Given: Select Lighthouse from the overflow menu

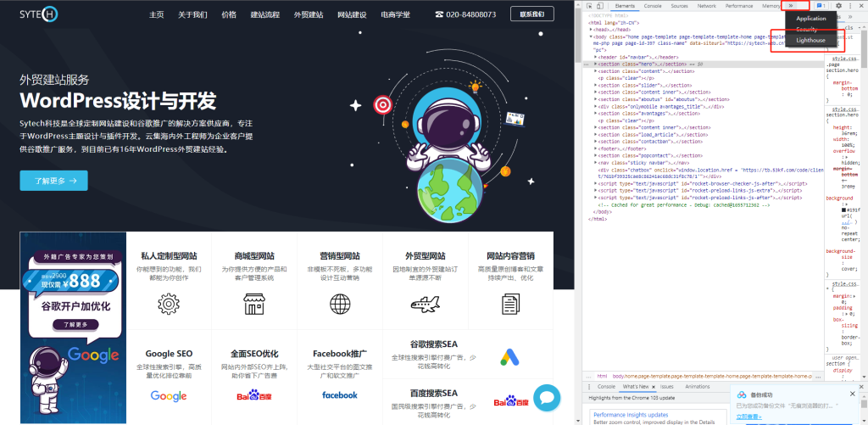Looking at the screenshot, I should [x=810, y=41].
